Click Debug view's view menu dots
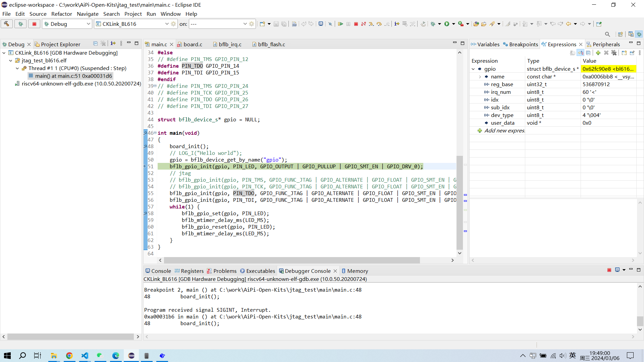Viewport: 644px width, 362px height. point(121,44)
